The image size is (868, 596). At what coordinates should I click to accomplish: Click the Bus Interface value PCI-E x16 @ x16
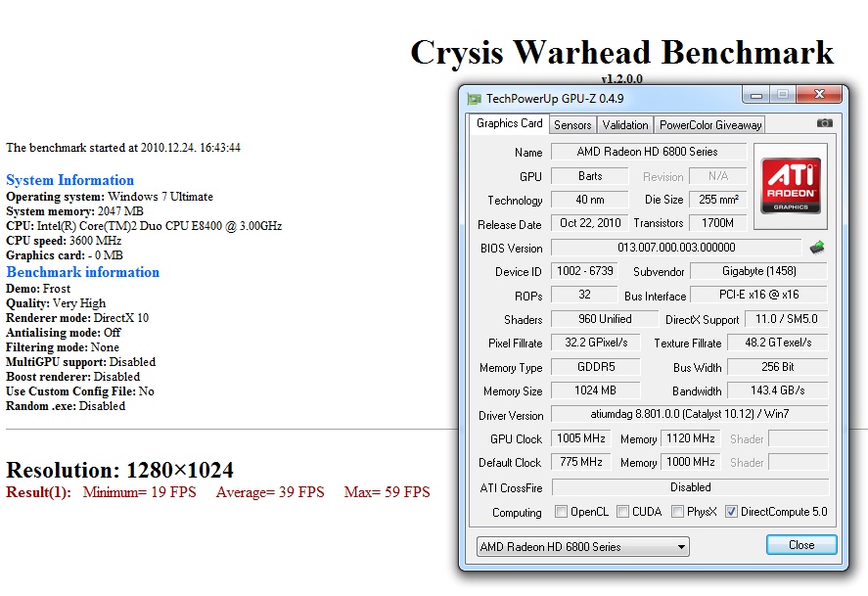point(759,295)
